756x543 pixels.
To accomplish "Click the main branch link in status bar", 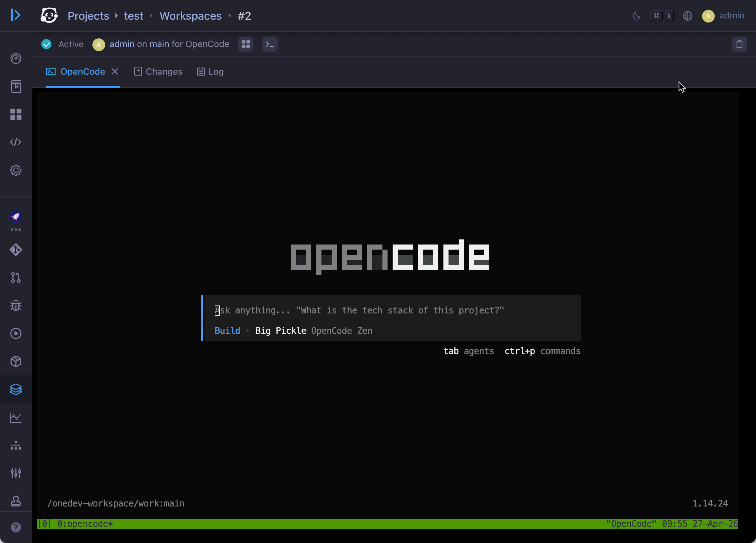I will [x=159, y=44].
